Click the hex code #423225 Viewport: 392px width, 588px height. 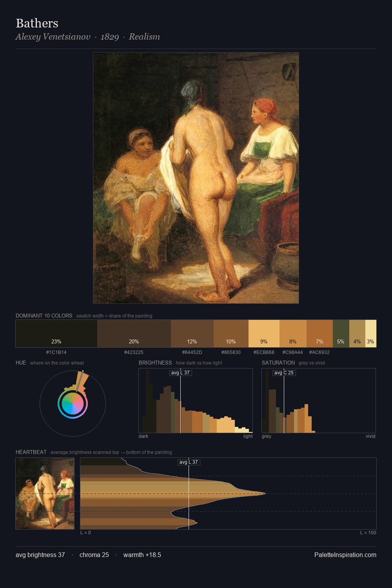[134, 352]
